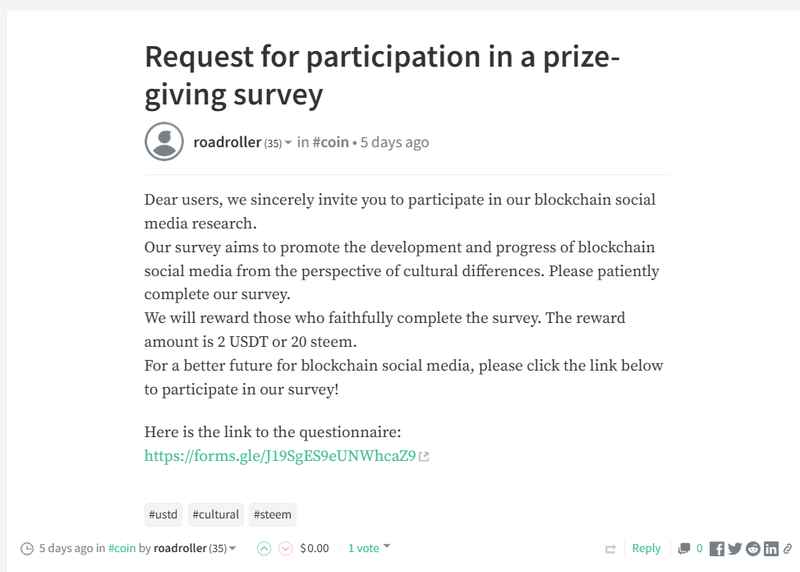Open the #cultural tag
800x572 pixels.
215,515
